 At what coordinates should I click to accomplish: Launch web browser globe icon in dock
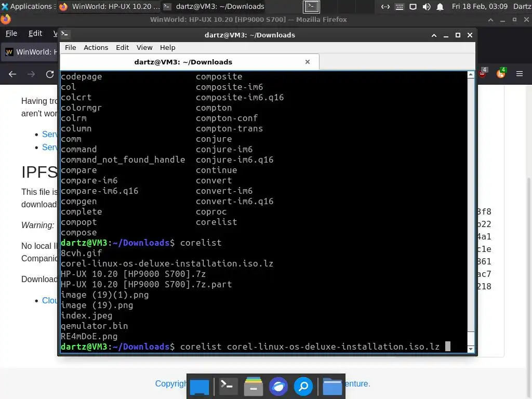[x=278, y=387]
